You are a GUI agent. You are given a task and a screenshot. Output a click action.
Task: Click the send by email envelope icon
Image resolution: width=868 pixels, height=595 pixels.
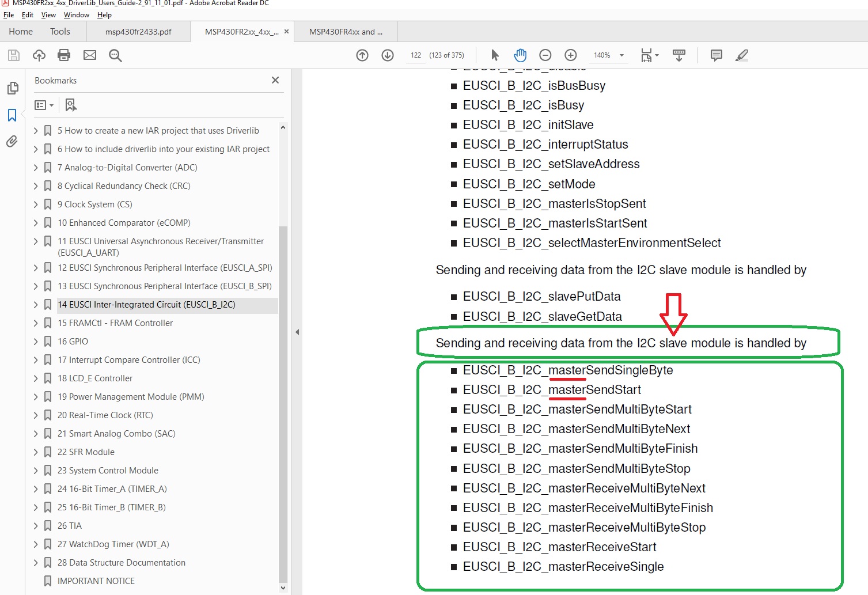pyautogui.click(x=90, y=55)
